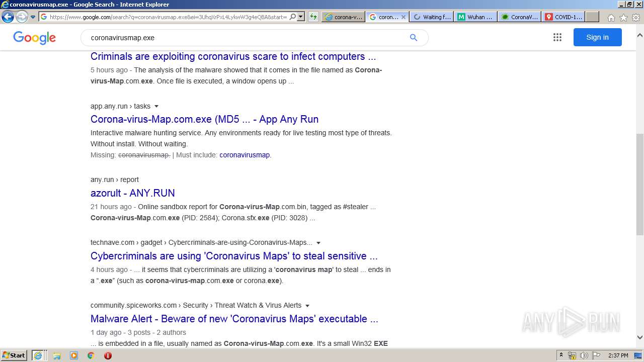Open a new blank tab
644x362 pixels.
pos(592,17)
